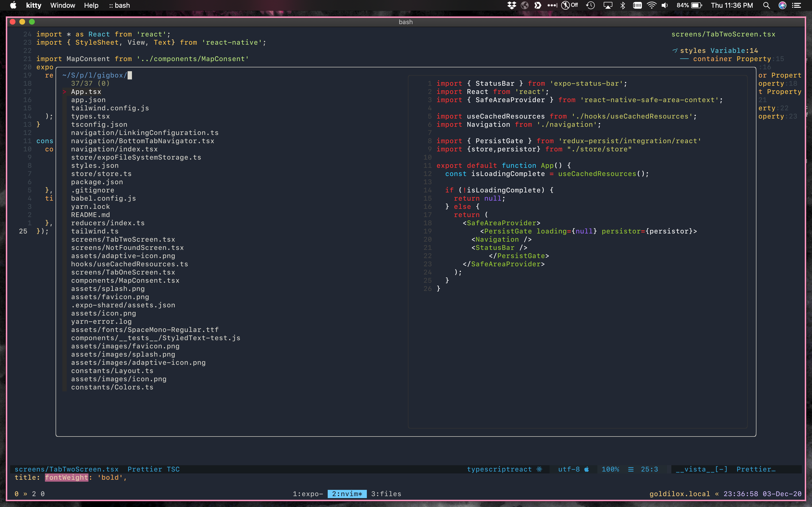Click the AirPlay display icon
Viewport: 812px width, 507px height.
point(608,5)
